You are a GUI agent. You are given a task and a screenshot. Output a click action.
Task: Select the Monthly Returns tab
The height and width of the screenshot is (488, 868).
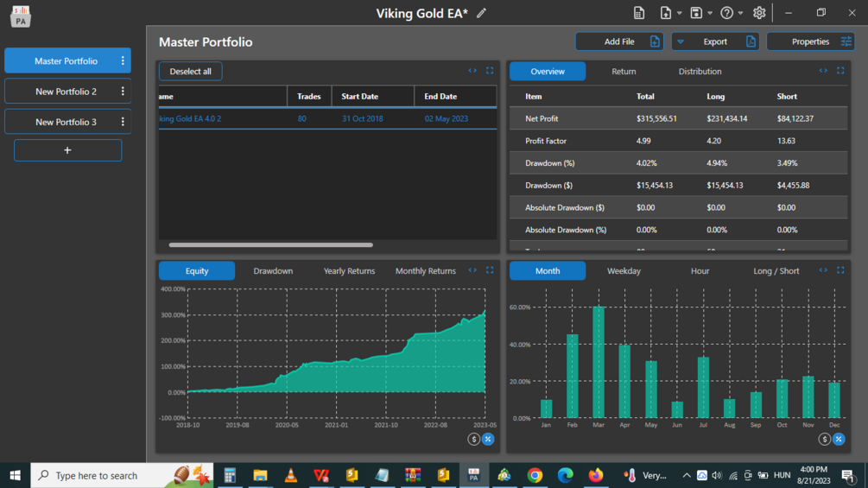click(426, 271)
